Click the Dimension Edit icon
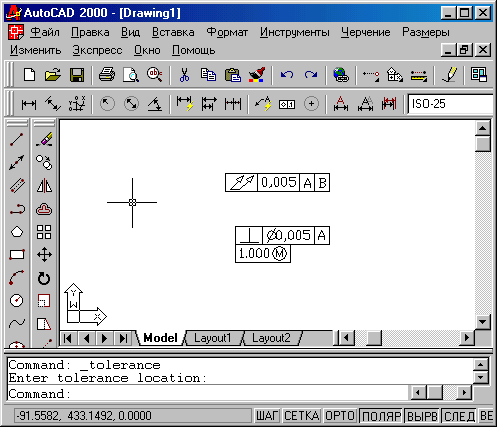The image size is (497, 427). [341, 104]
